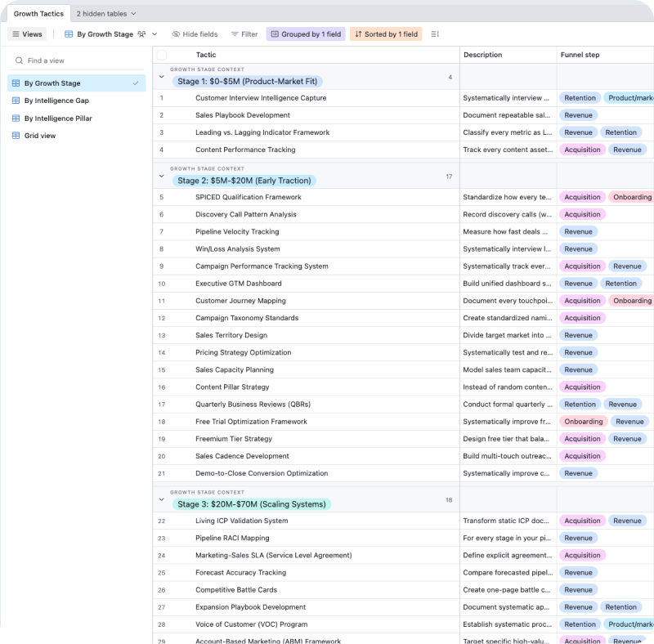Image resolution: width=654 pixels, height=644 pixels.
Task: Open the Filter funnel icon
Action: pyautogui.click(x=235, y=34)
